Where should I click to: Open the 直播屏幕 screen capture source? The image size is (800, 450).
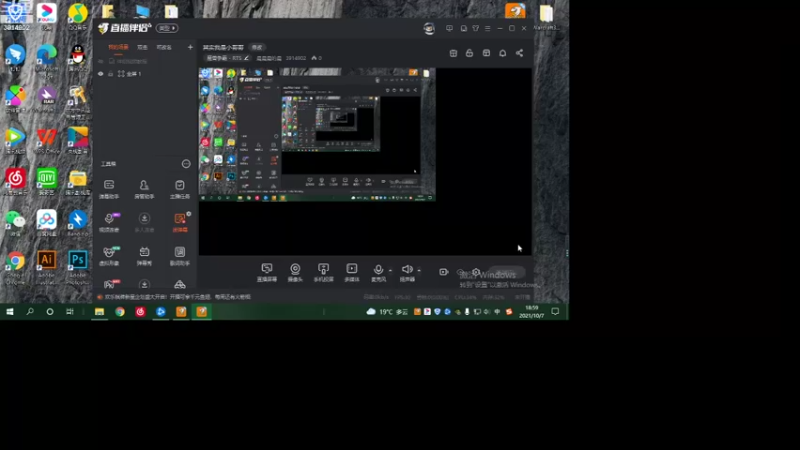pyautogui.click(x=267, y=272)
